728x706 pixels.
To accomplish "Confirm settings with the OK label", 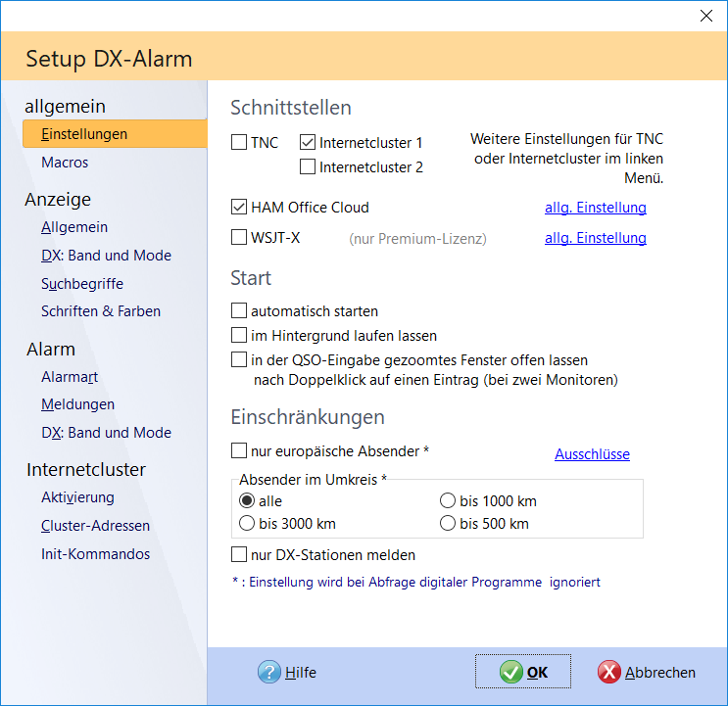I will click(x=537, y=672).
